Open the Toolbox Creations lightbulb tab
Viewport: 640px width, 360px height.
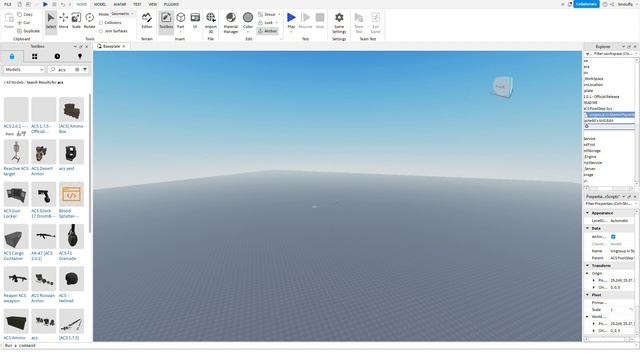pyautogui.click(x=80, y=56)
